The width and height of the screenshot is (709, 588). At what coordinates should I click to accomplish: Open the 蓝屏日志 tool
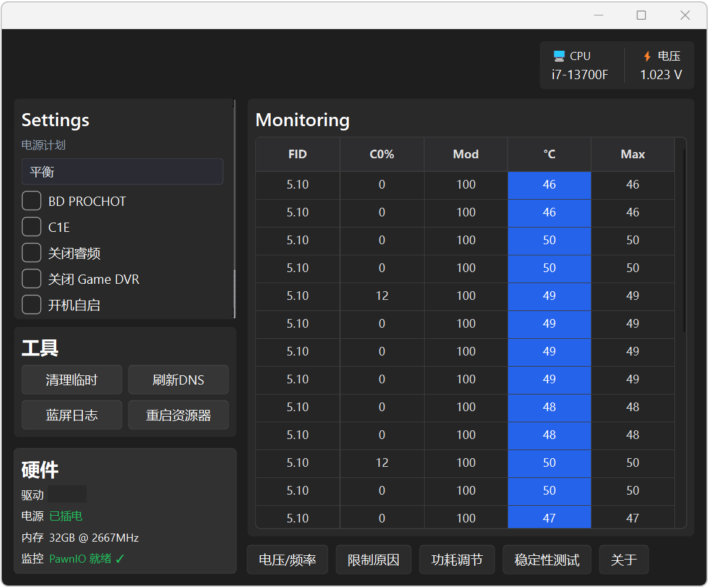point(72,415)
